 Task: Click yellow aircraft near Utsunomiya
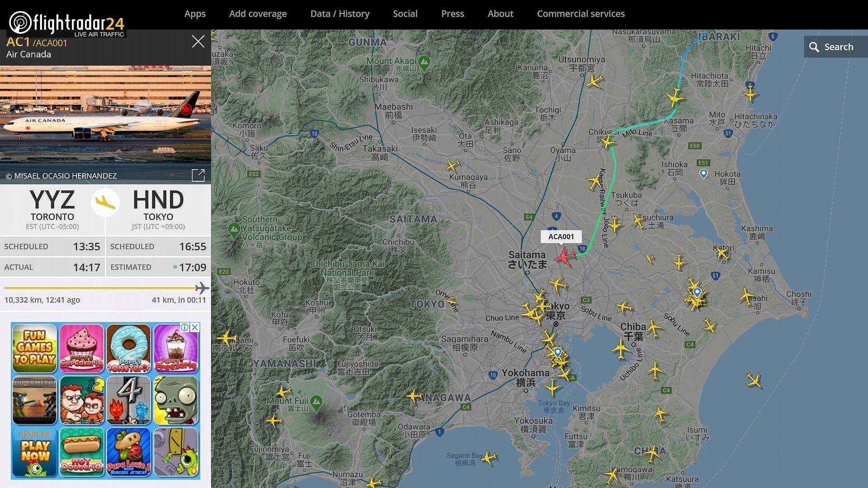(594, 81)
